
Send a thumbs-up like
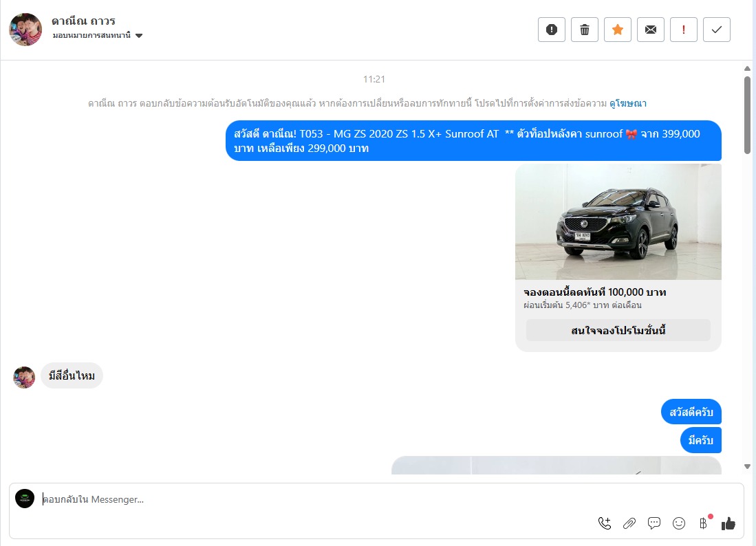[728, 523]
